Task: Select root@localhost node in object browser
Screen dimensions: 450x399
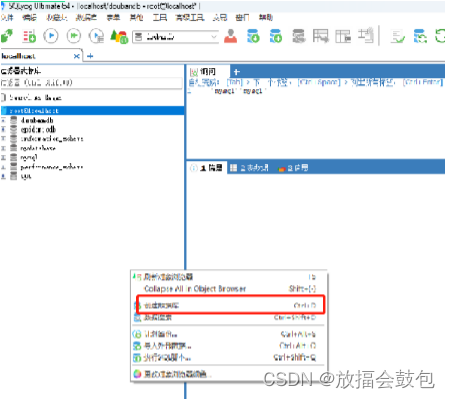Action: pos(93,111)
